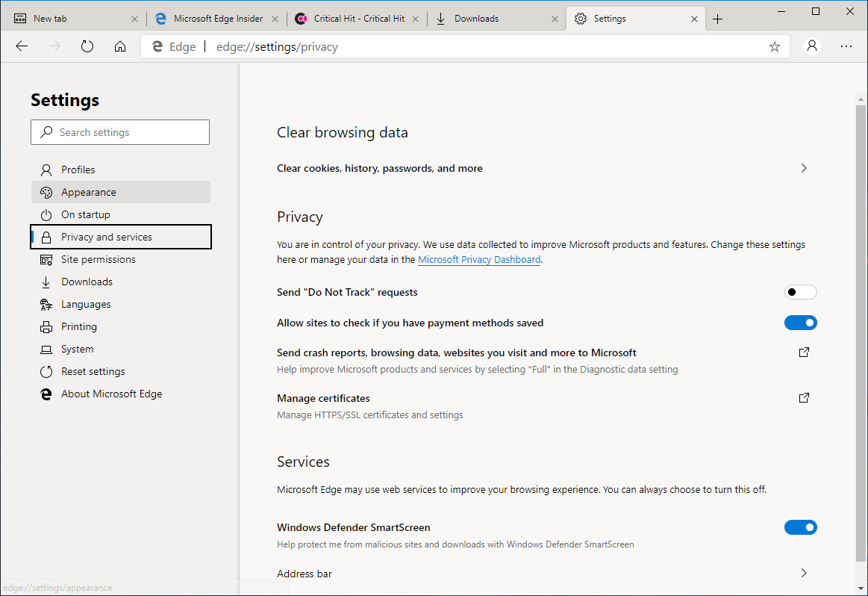
Task: Go back using the back arrow
Action: (x=22, y=46)
